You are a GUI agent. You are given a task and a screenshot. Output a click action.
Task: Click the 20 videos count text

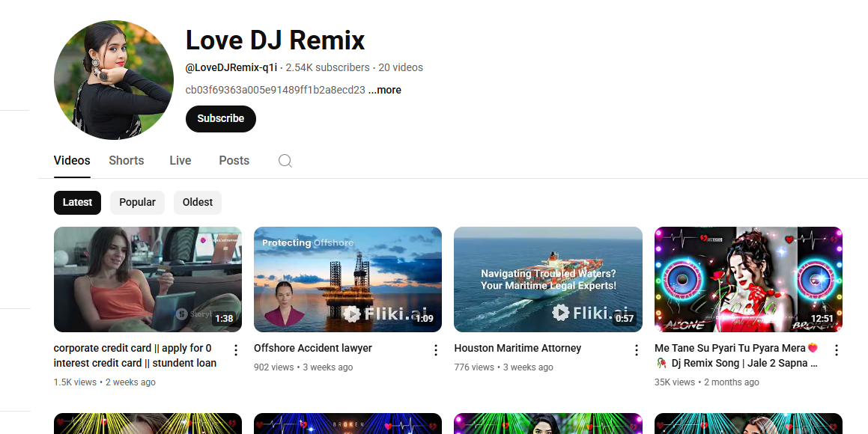coord(401,67)
